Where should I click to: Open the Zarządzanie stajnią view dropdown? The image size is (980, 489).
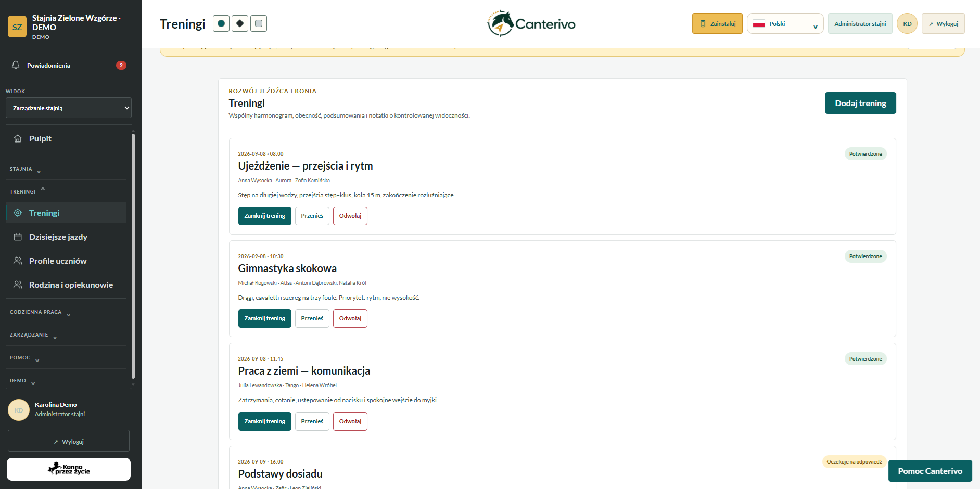click(x=69, y=108)
